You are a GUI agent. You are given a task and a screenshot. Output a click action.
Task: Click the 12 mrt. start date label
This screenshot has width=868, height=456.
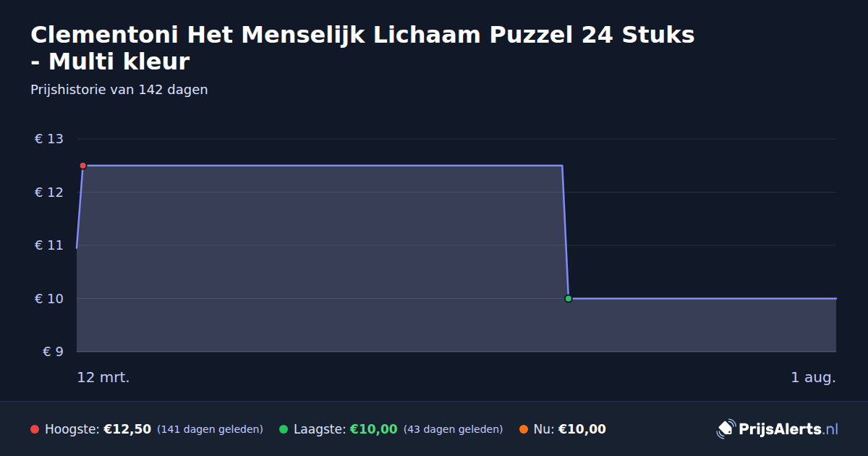tap(103, 377)
